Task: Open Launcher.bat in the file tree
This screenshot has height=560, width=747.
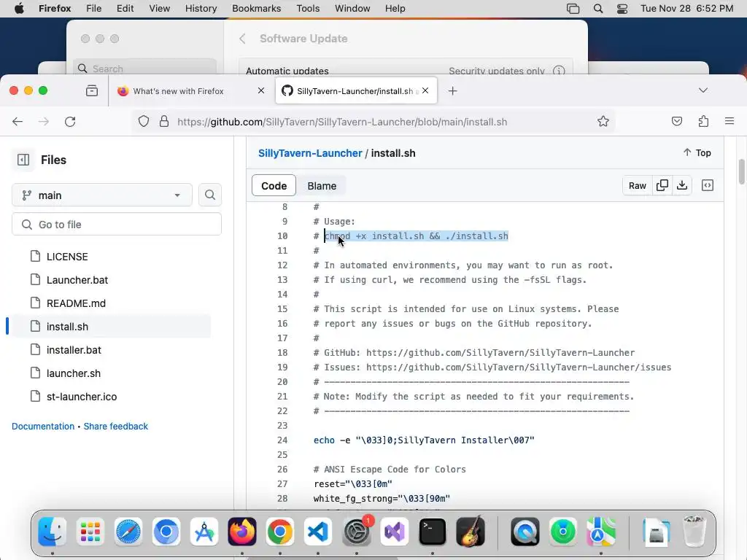Action: coord(77,280)
